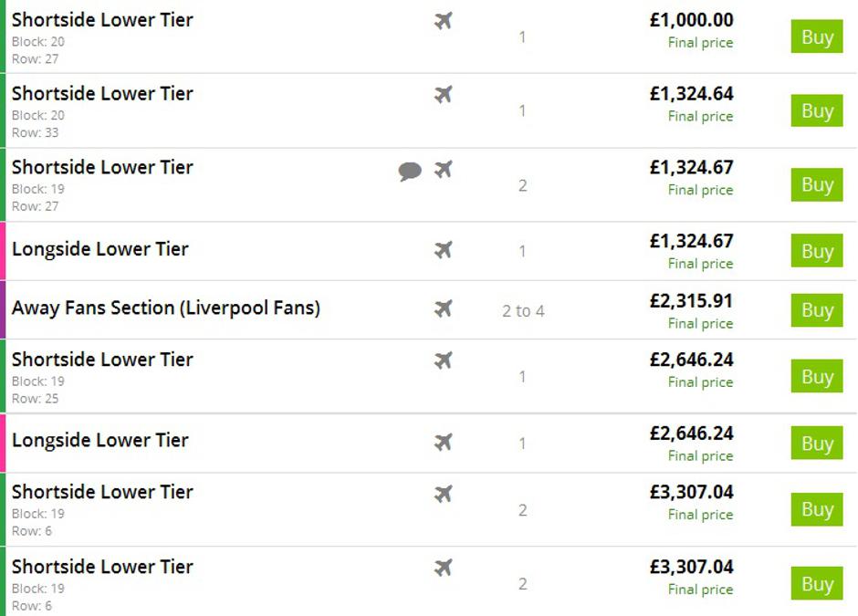Viewport: 858px width, 616px height.
Task: Hit Buy on the £1,324.67 Longside Lower Tier ticket
Action: pos(816,251)
